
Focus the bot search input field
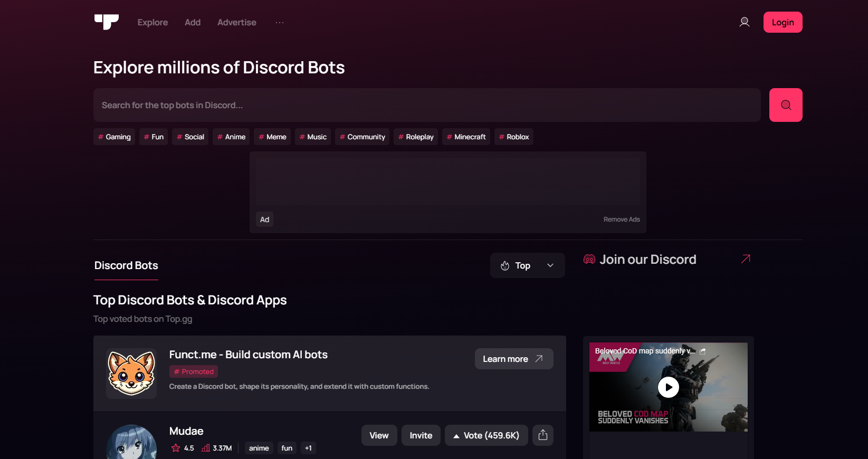pyautogui.click(x=427, y=105)
